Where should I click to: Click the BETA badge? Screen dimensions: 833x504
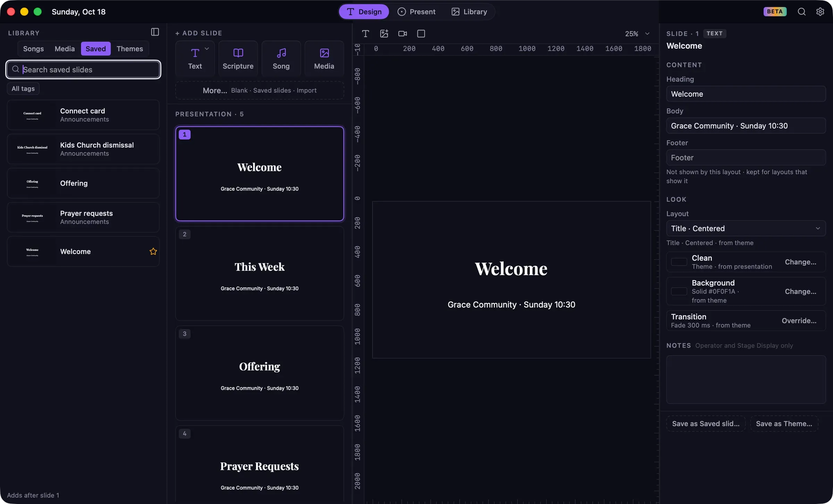775,11
